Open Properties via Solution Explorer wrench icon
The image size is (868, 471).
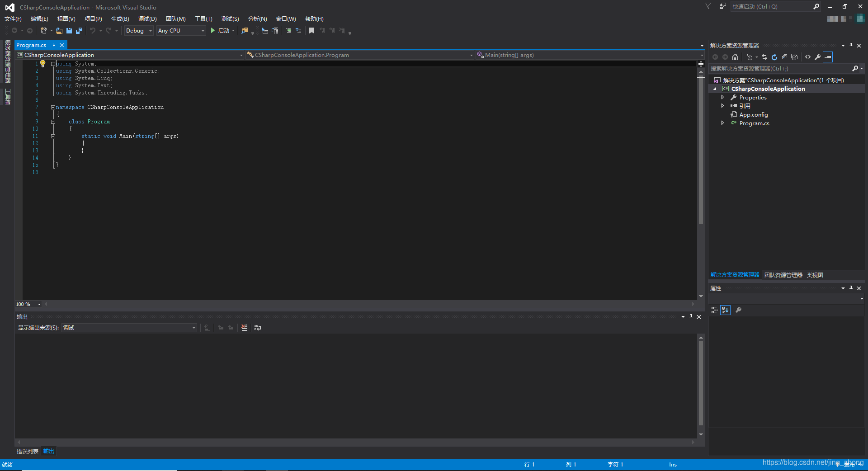coord(818,57)
